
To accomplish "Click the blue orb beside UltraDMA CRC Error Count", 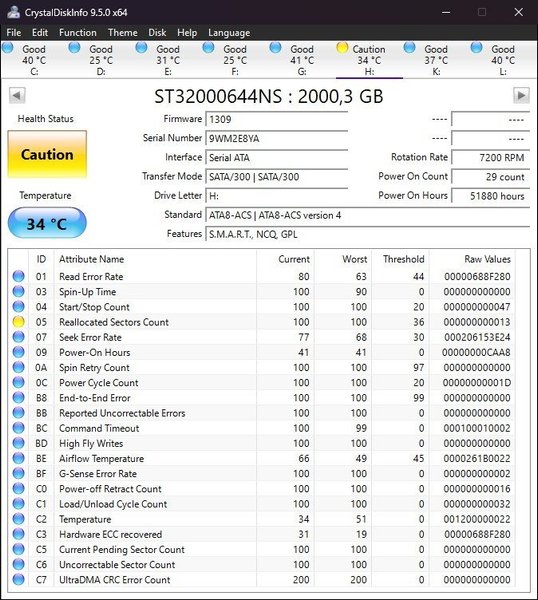I will point(18,579).
